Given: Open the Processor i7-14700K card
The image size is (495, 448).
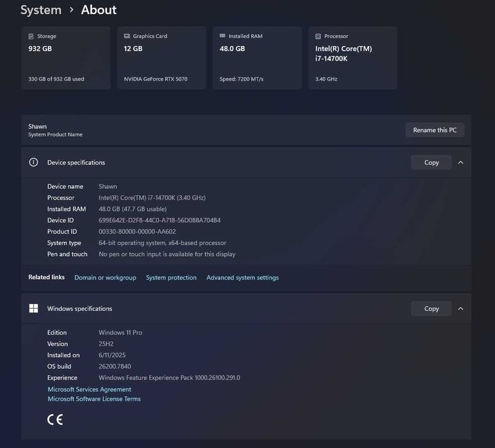Looking at the screenshot, I should [353, 58].
